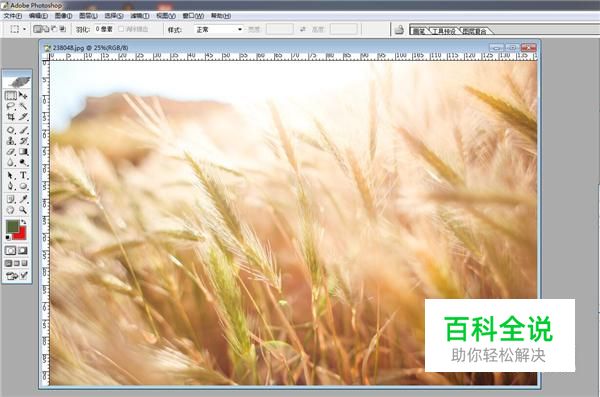Select the Ellipse shape tool
Screen dimensions: 600x397
click(x=23, y=186)
